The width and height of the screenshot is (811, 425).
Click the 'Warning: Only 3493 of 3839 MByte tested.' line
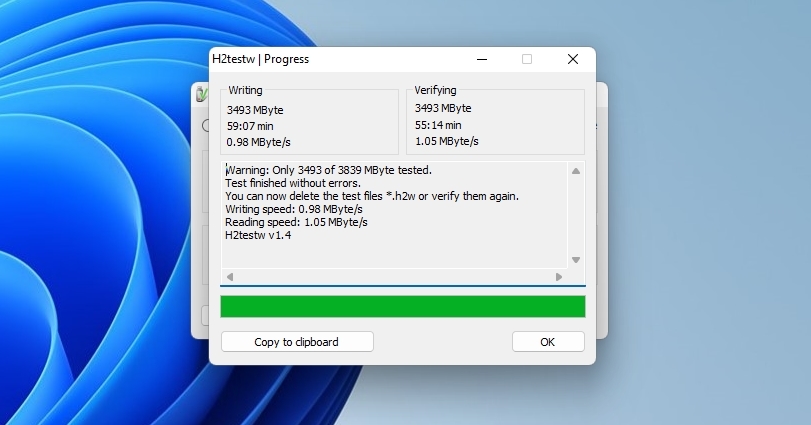(328, 170)
